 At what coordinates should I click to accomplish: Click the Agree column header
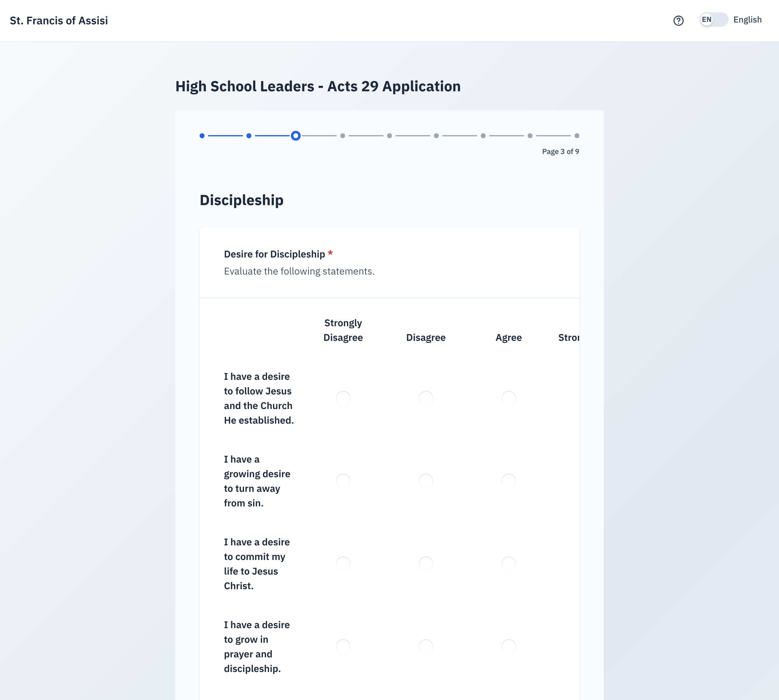click(x=509, y=338)
